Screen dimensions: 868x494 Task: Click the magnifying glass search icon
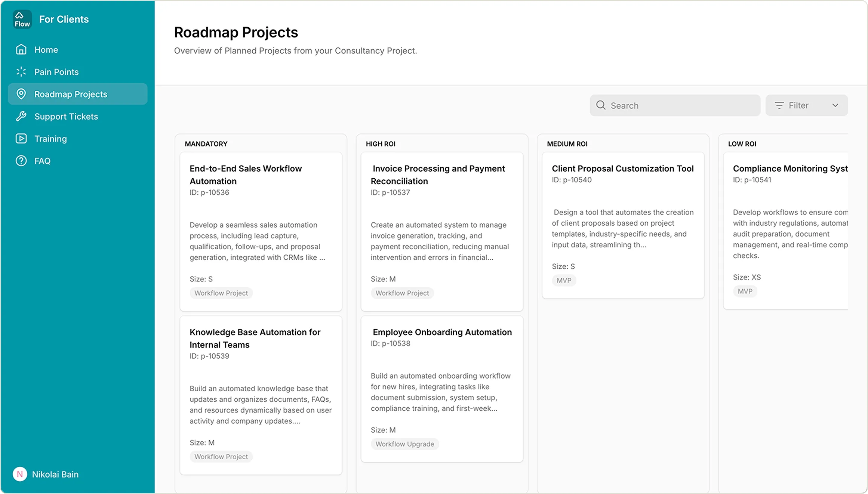pos(601,105)
